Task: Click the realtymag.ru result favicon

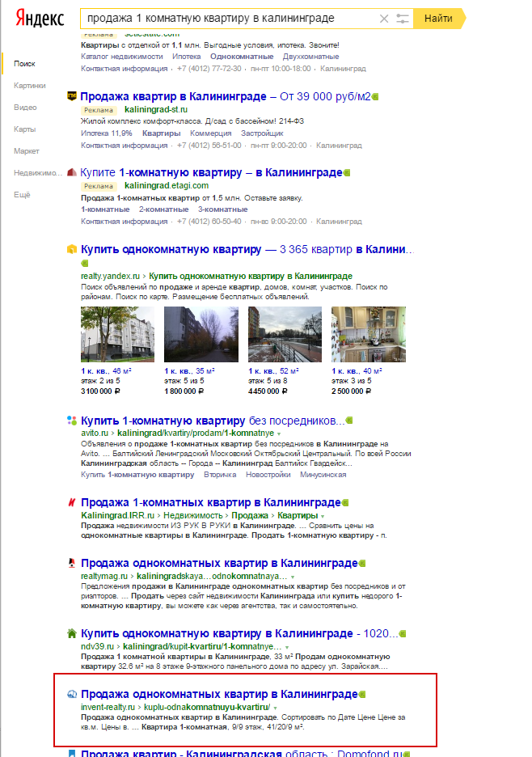Action: pyautogui.click(x=71, y=562)
